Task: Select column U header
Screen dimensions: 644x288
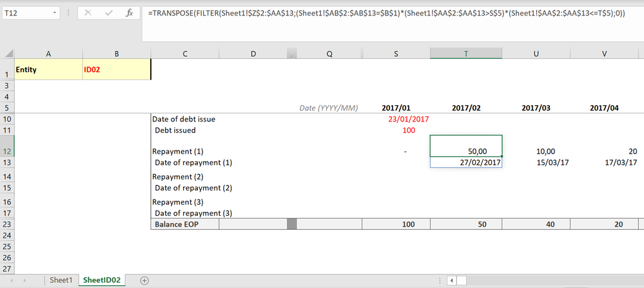Action: [x=536, y=54]
